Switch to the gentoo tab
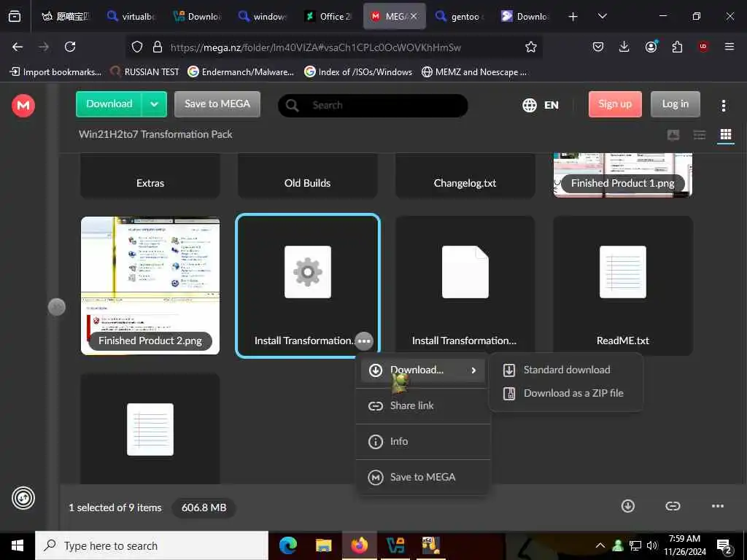 click(x=460, y=17)
